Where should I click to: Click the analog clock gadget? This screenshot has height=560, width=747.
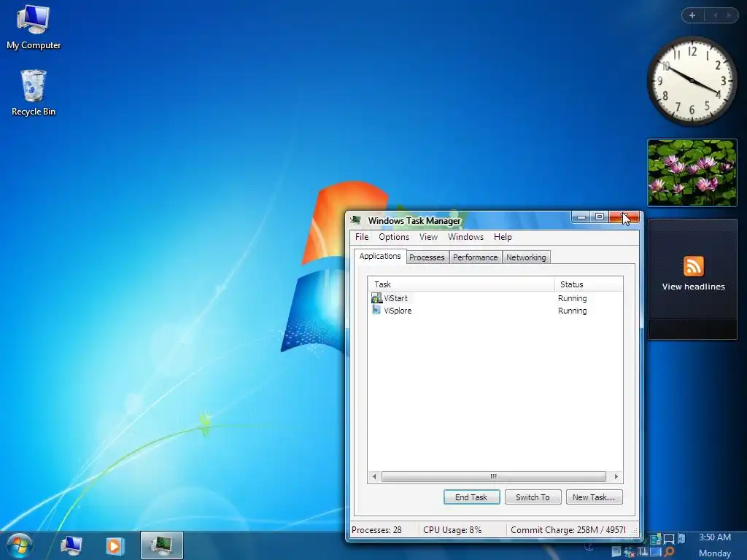[692, 80]
